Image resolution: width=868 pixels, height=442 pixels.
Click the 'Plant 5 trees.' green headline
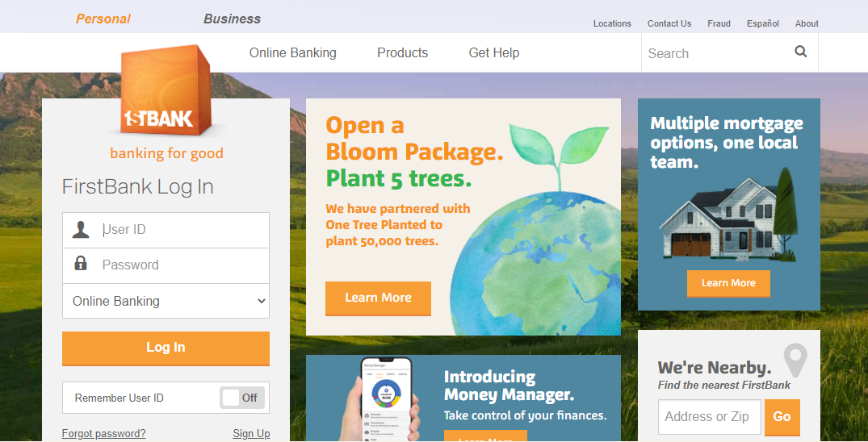pos(399,179)
